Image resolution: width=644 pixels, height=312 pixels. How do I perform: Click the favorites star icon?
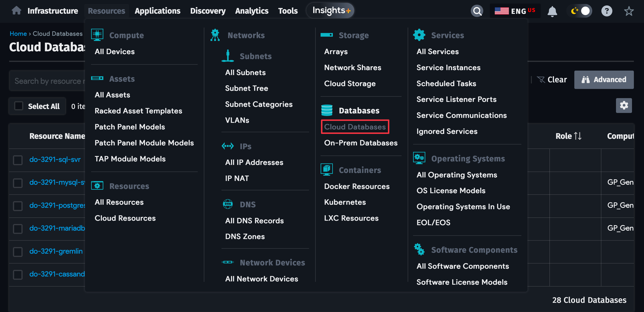pos(628,11)
